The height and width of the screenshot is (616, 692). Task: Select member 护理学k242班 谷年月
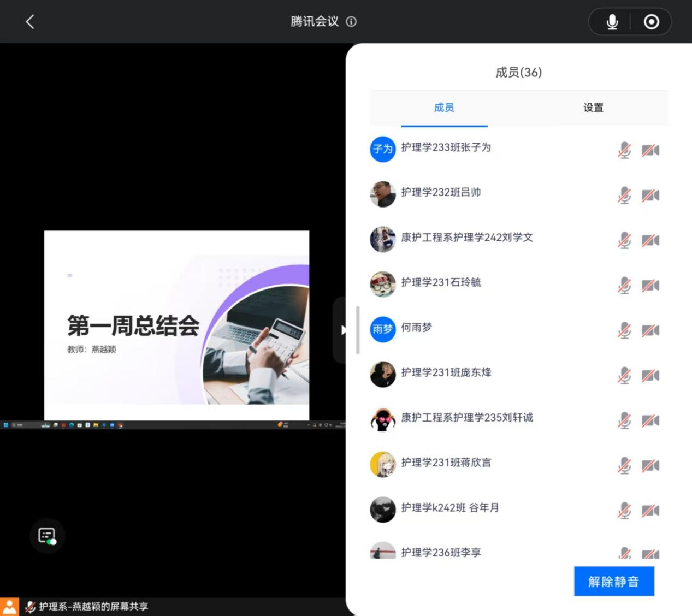tap(450, 508)
